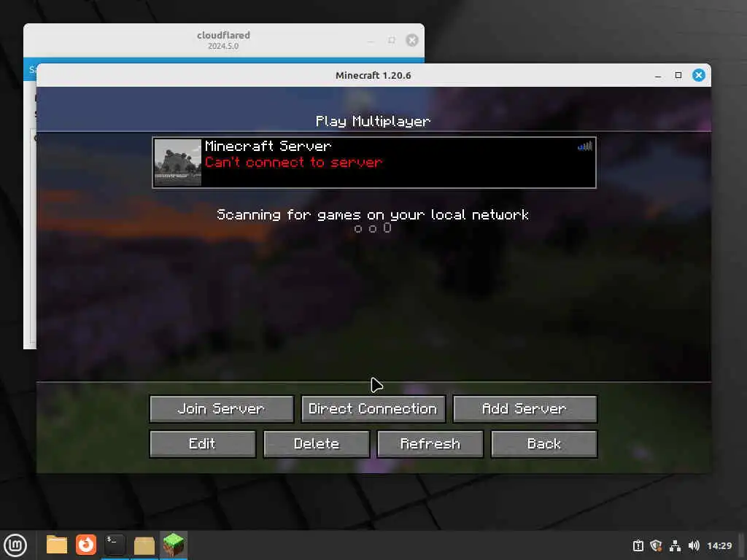Open Direct Connection dialog

coord(373,409)
